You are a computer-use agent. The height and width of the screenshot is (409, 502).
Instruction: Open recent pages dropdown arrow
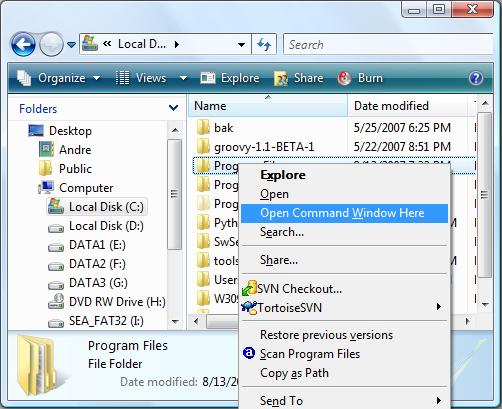tap(71, 44)
